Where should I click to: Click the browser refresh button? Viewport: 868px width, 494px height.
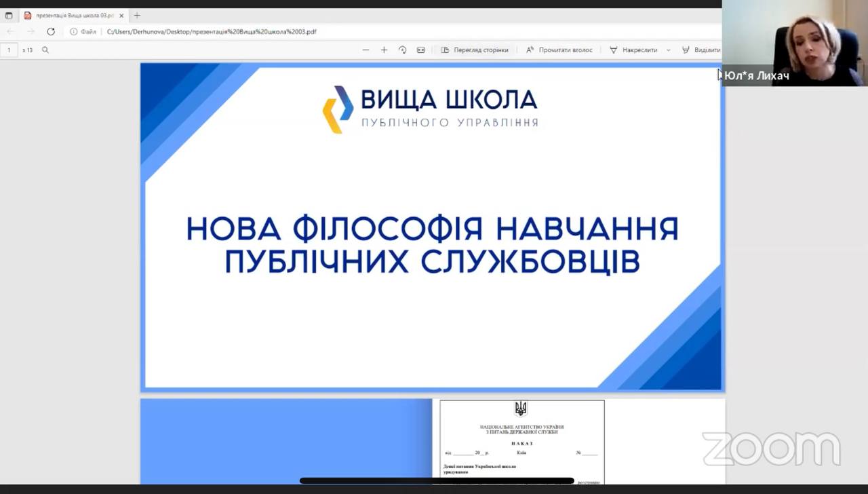(x=51, y=31)
